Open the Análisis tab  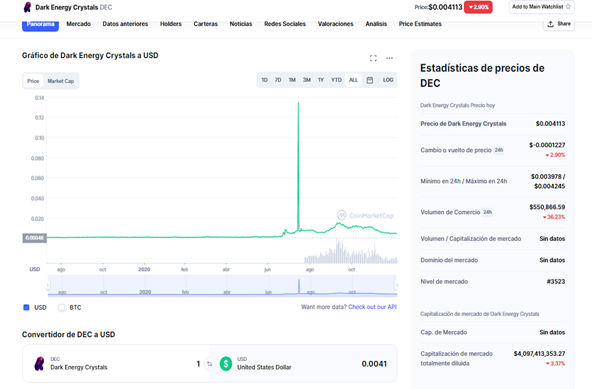click(x=376, y=24)
